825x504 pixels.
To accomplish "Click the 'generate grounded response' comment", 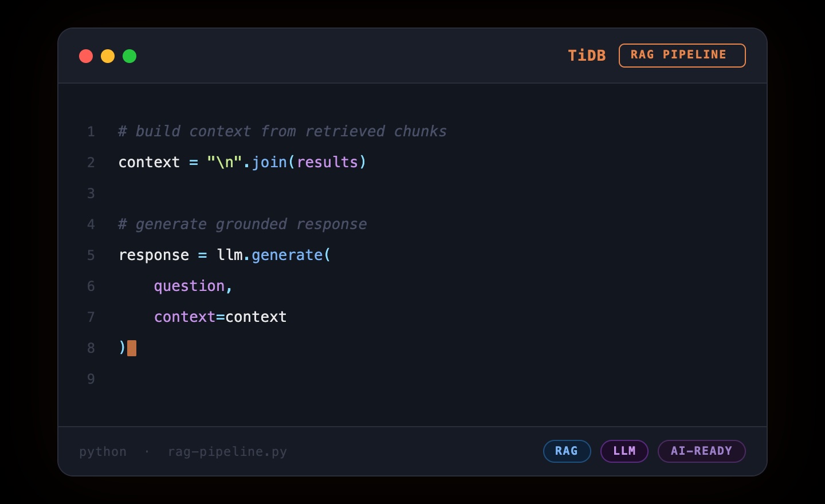I will point(242,225).
